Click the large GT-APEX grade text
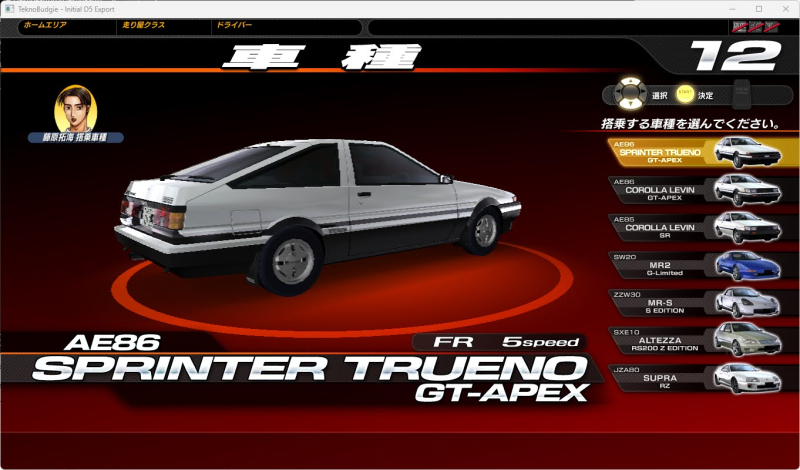Viewport: 800px width, 470px height. click(x=502, y=392)
